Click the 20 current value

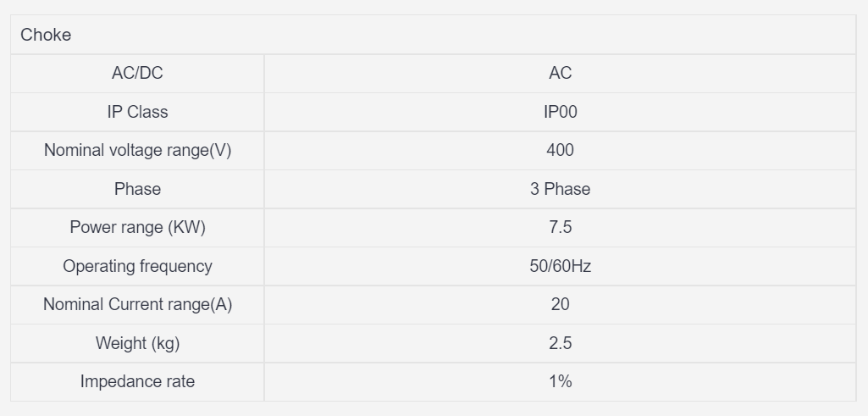click(560, 304)
